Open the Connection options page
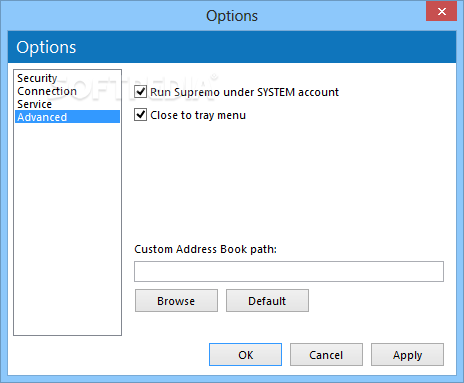This screenshot has width=464, height=383. (x=47, y=91)
